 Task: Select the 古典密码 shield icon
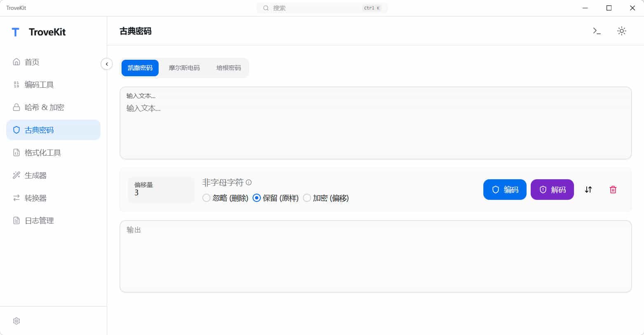[16, 130]
